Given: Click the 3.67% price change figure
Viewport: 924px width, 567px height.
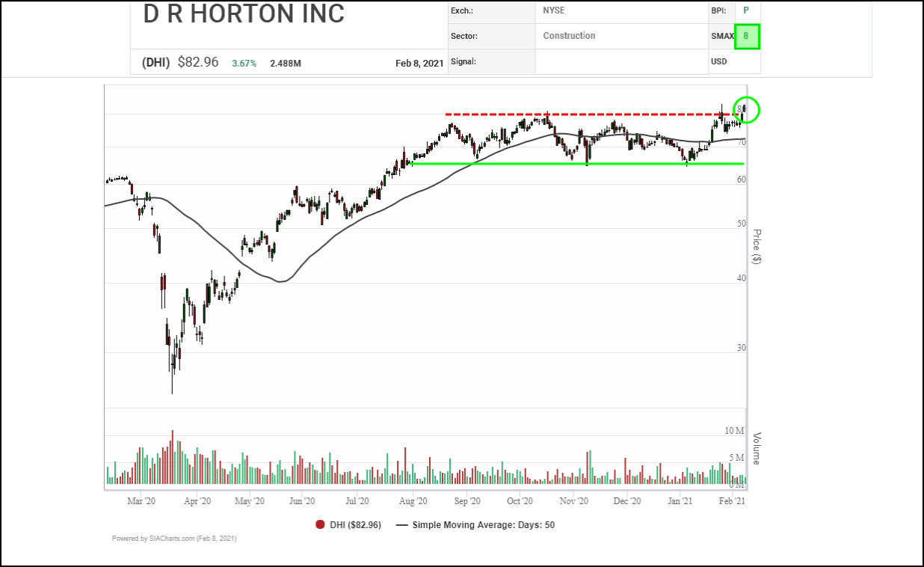Looking at the screenshot, I should tap(244, 64).
